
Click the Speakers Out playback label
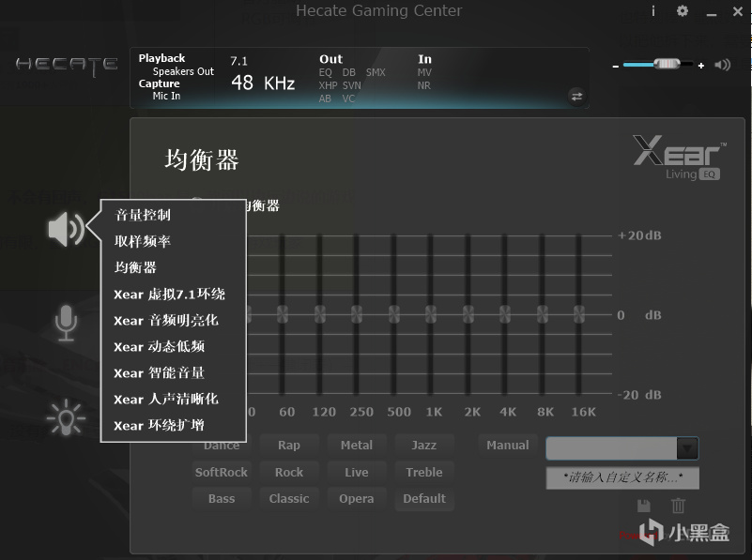183,71
